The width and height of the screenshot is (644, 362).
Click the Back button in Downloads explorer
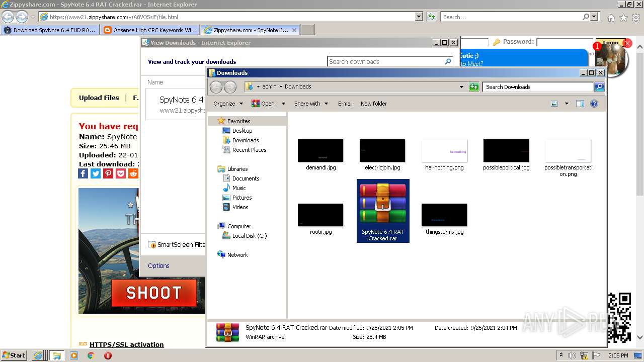tap(216, 87)
